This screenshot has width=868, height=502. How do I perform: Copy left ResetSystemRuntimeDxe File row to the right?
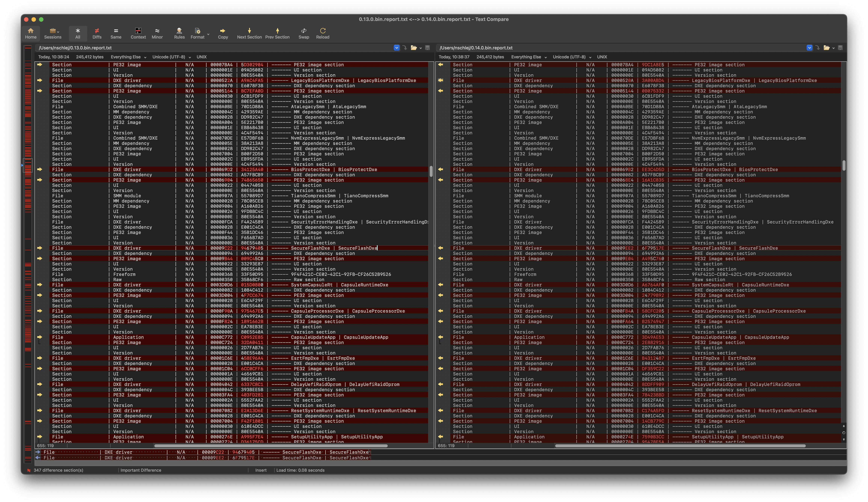[x=40, y=410]
